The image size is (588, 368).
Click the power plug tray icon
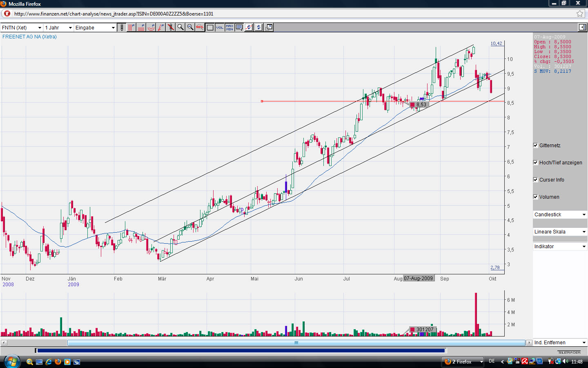click(x=551, y=361)
